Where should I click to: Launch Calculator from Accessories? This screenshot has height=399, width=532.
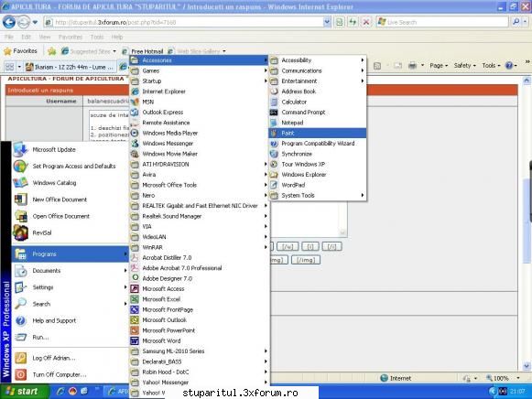pos(317,102)
